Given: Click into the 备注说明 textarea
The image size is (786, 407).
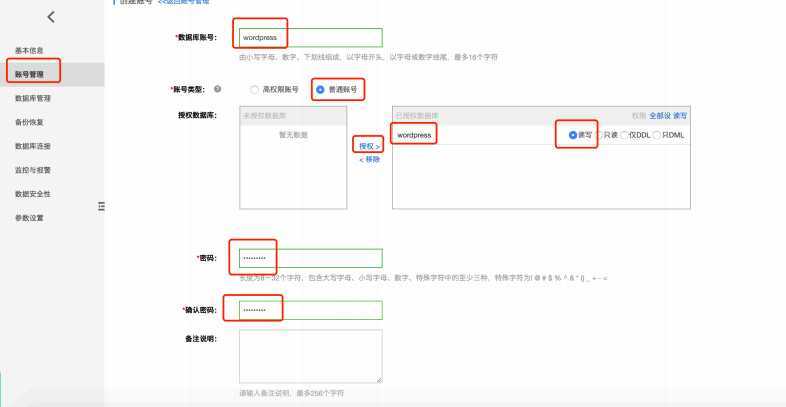Looking at the screenshot, I should (311, 356).
